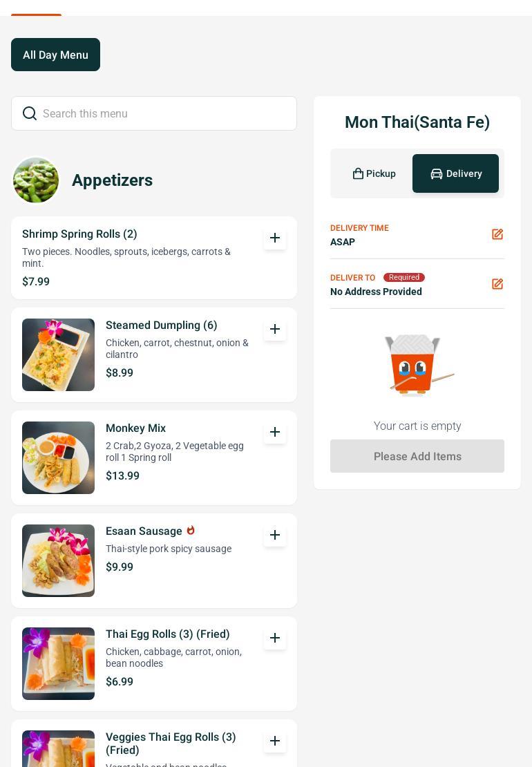
Task: Edit deliver to address icon
Action: tap(497, 284)
